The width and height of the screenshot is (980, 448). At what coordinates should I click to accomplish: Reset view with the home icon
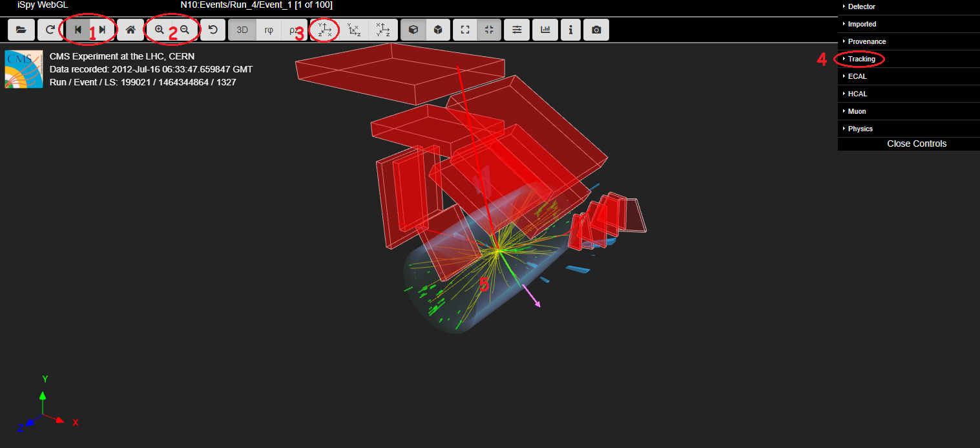130,30
